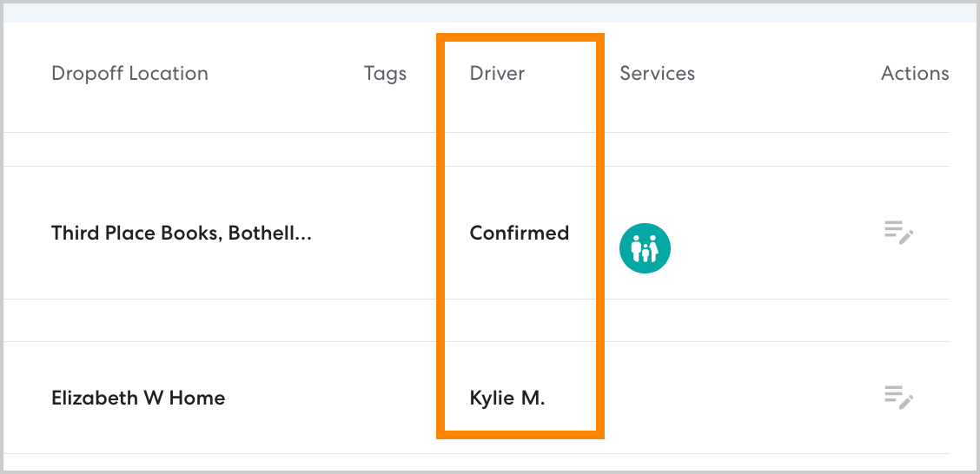
Task: Click the partially visible row below Elizabeth W Home
Action: [x=261, y=462]
